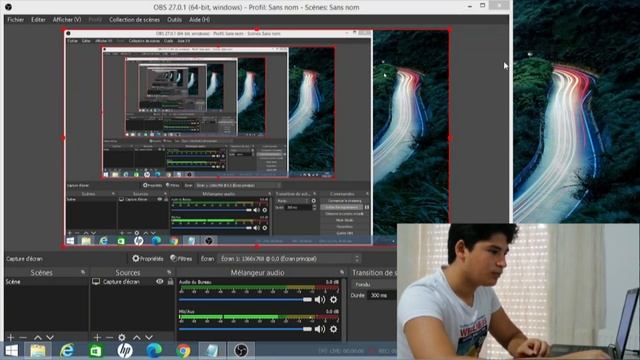Move scene down arrow
This screenshot has height=360, width=640.
click(50, 338)
